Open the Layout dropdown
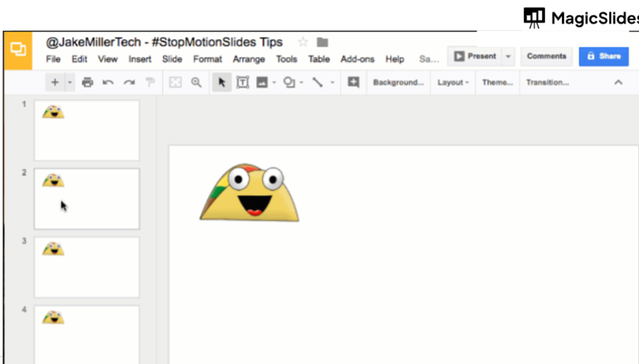Screen dimensions: 639x364 pos(453,82)
